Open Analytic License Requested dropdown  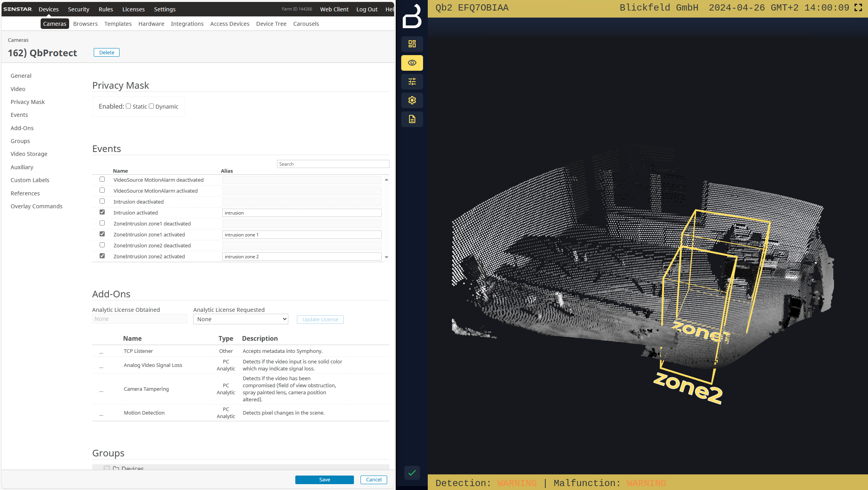tap(241, 319)
